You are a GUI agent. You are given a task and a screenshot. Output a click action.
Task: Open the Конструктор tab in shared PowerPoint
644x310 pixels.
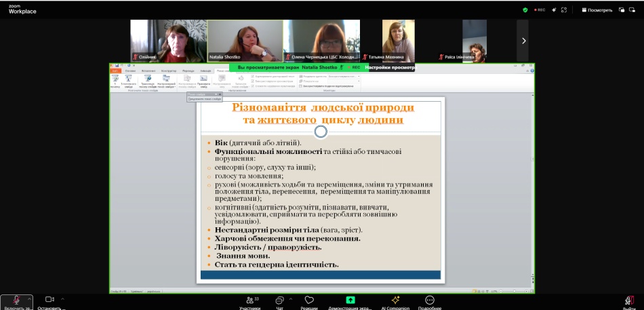click(x=169, y=71)
